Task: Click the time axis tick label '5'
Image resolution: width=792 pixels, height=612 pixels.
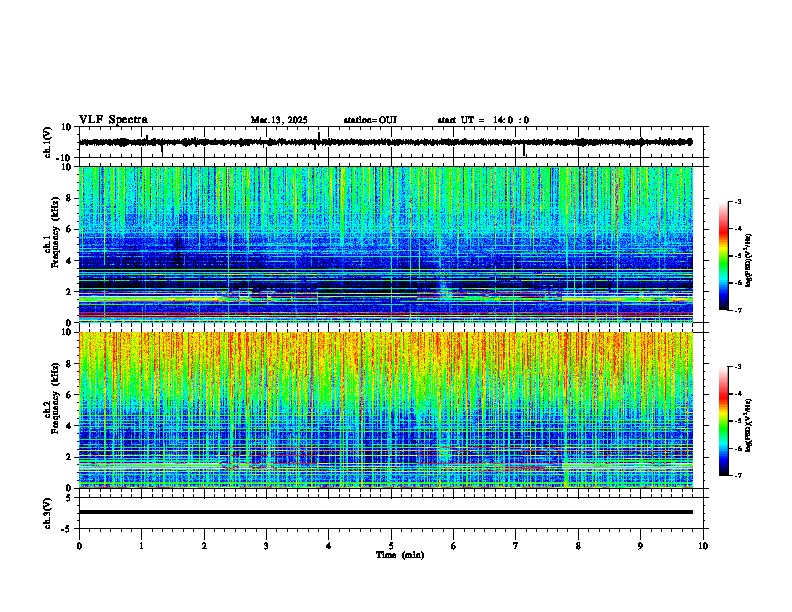Action: click(391, 546)
